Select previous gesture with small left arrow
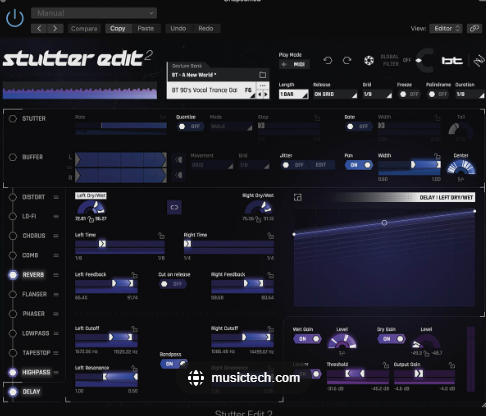486x416 pixels. click(260, 95)
